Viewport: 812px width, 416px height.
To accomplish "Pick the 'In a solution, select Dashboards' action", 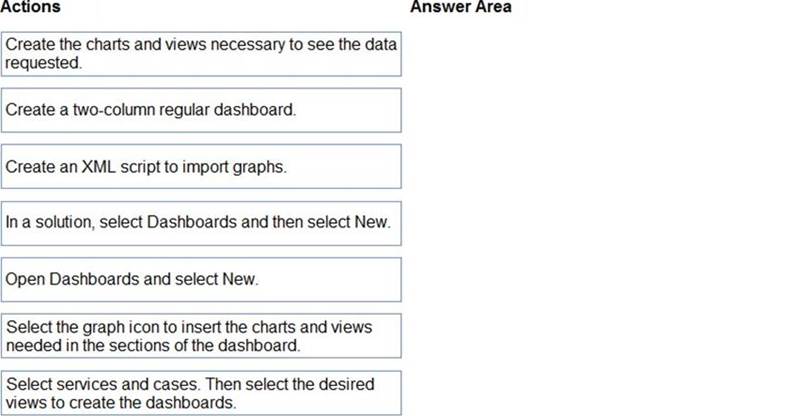I will pos(200,223).
